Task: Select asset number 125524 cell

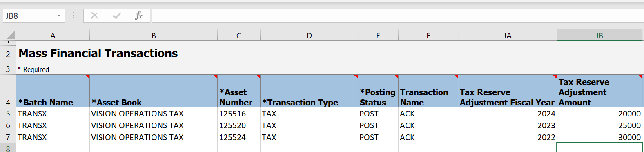Action: coord(239,137)
